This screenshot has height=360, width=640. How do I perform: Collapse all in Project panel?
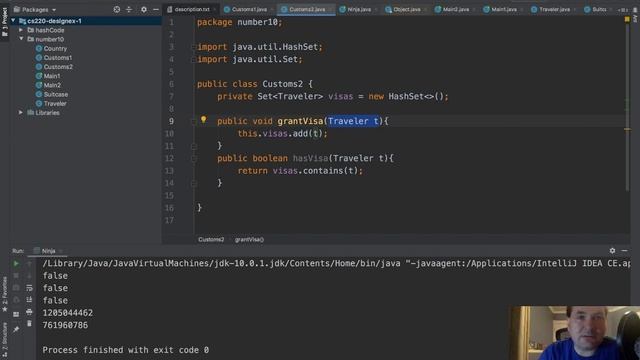coord(129,9)
